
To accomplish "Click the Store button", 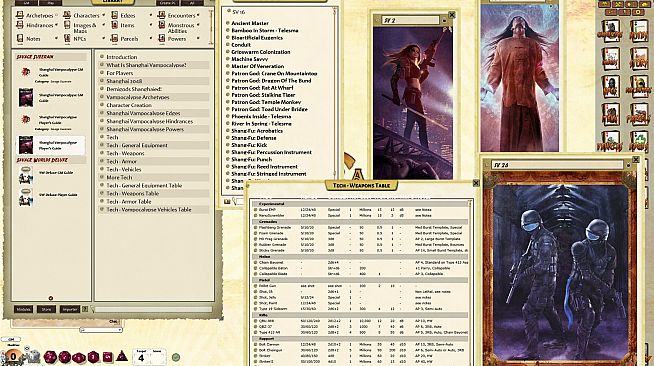I will tap(46, 309).
